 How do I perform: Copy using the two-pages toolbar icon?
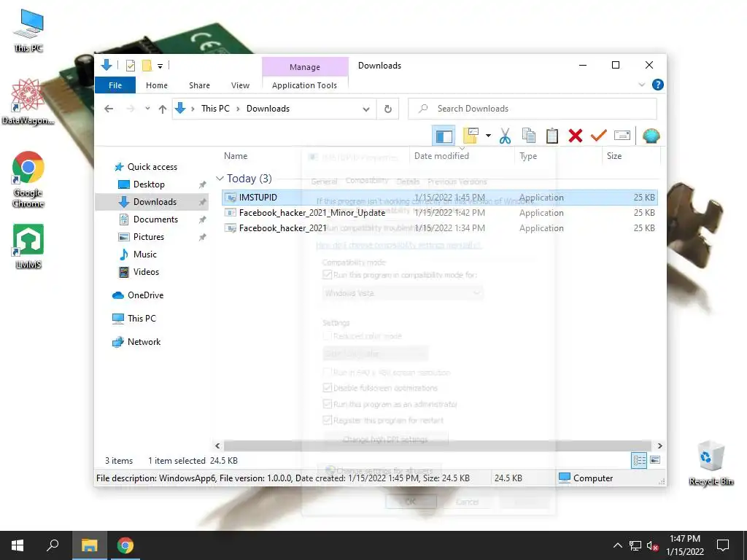[528, 136]
